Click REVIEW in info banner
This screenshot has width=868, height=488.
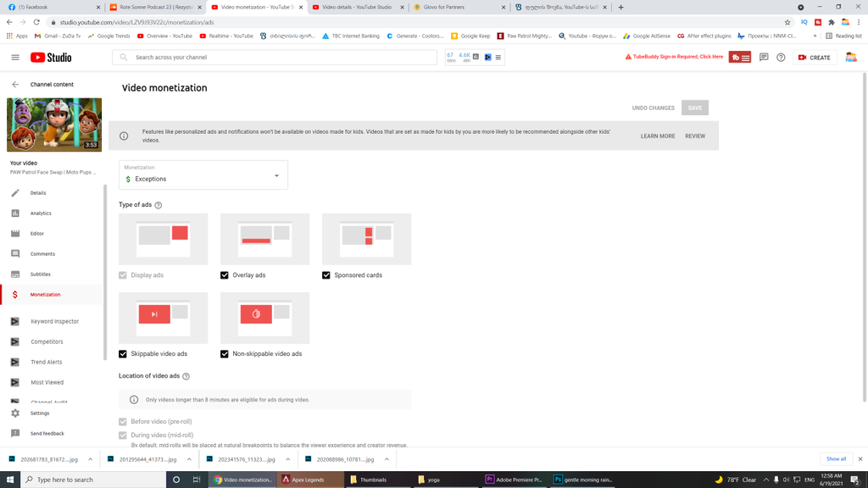tap(695, 136)
